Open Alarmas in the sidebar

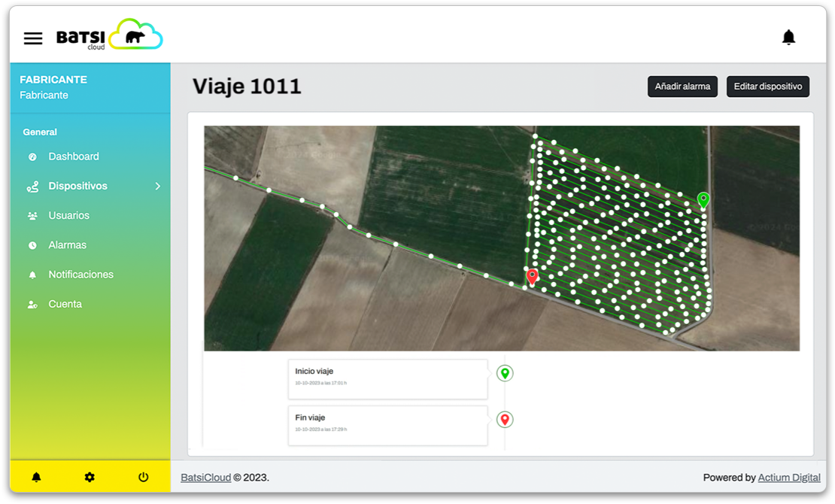(x=67, y=245)
